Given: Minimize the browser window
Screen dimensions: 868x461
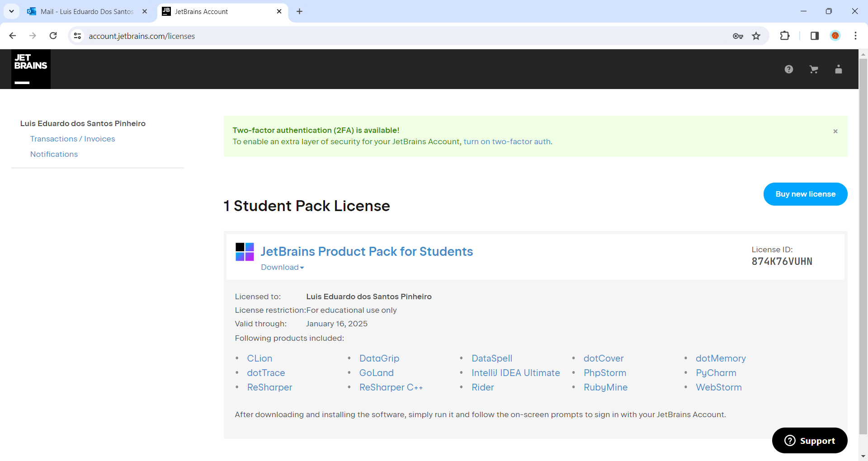Looking at the screenshot, I should (803, 11).
